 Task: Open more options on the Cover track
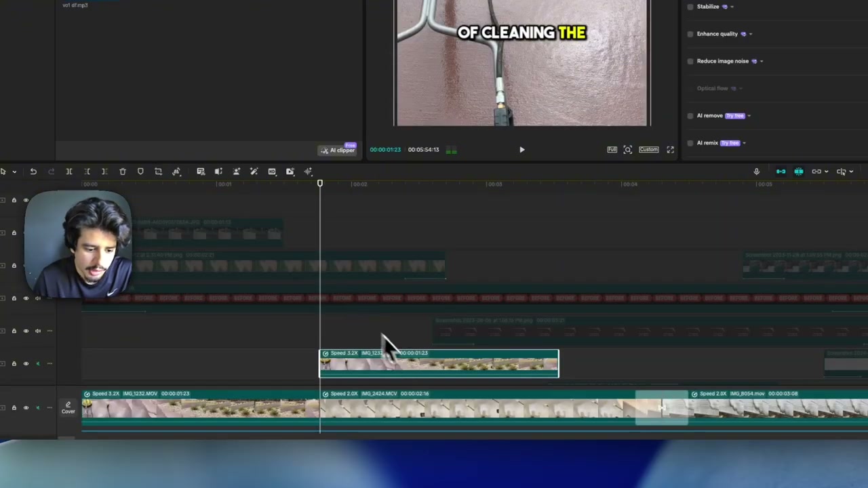[49, 407]
